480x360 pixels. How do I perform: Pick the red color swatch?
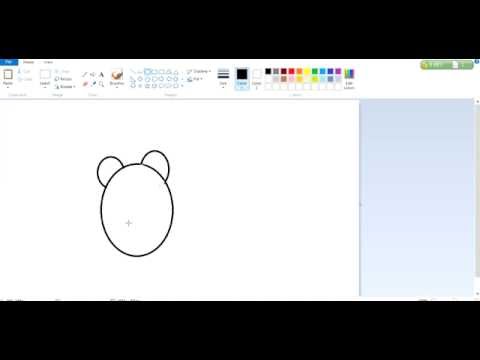tap(291, 71)
